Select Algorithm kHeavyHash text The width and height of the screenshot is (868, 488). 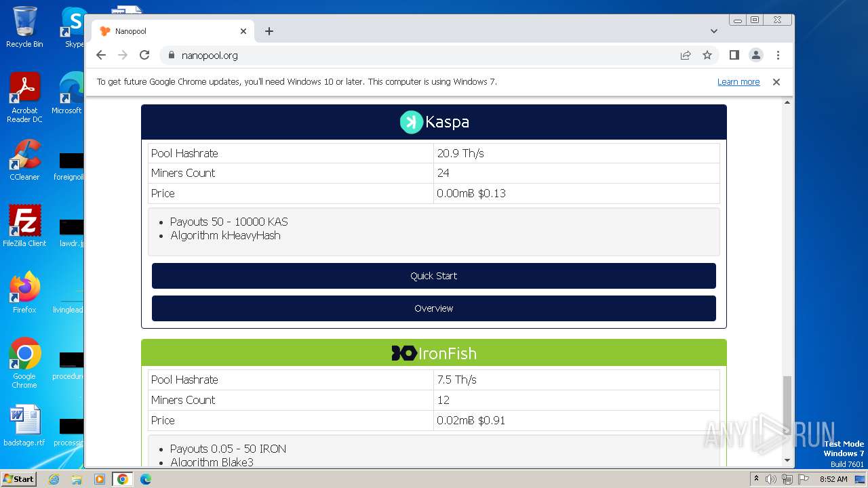(225, 235)
